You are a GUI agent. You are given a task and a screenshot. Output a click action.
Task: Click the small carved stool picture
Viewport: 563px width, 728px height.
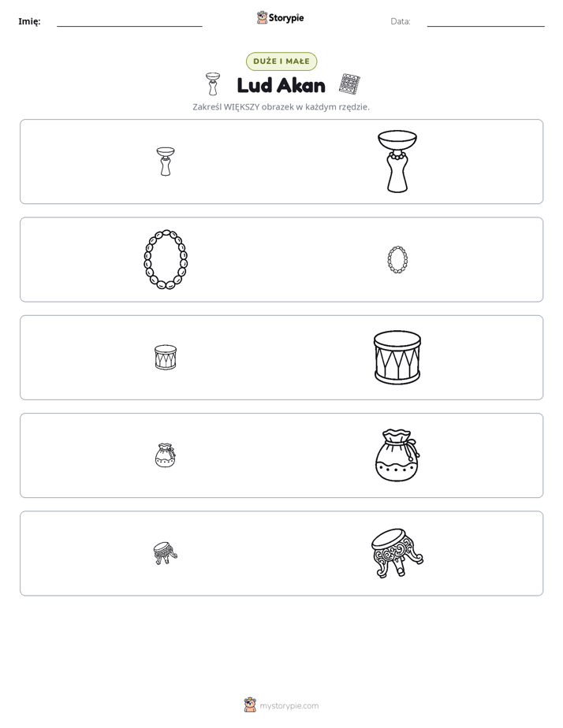coord(166,553)
